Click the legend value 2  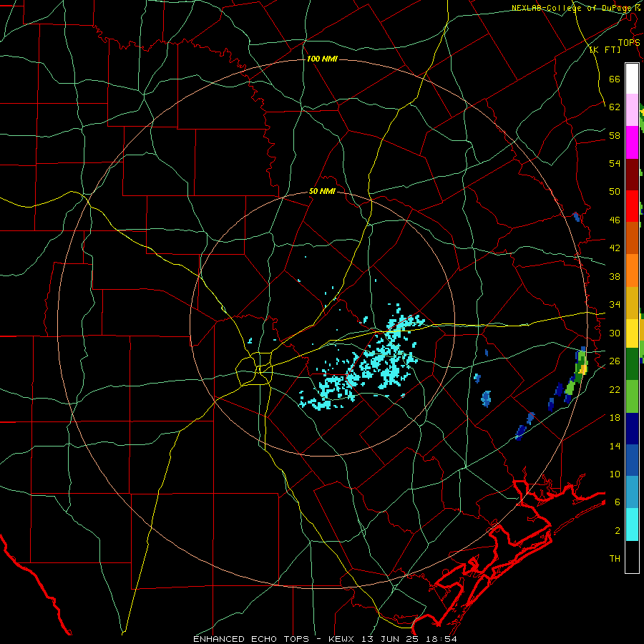tap(618, 530)
